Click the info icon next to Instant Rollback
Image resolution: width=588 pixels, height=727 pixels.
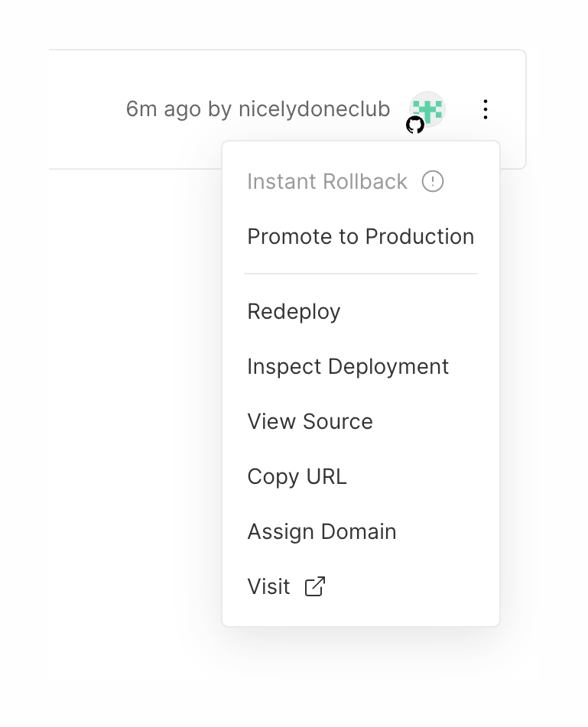pos(433,182)
